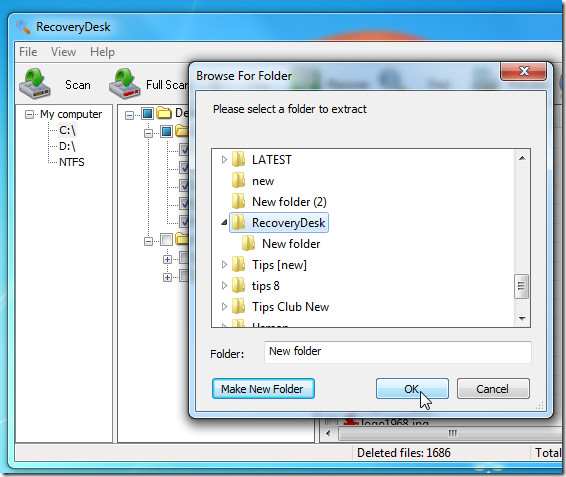Expand the Tips [new] folder
This screenshot has width=566, height=477.
point(224,265)
